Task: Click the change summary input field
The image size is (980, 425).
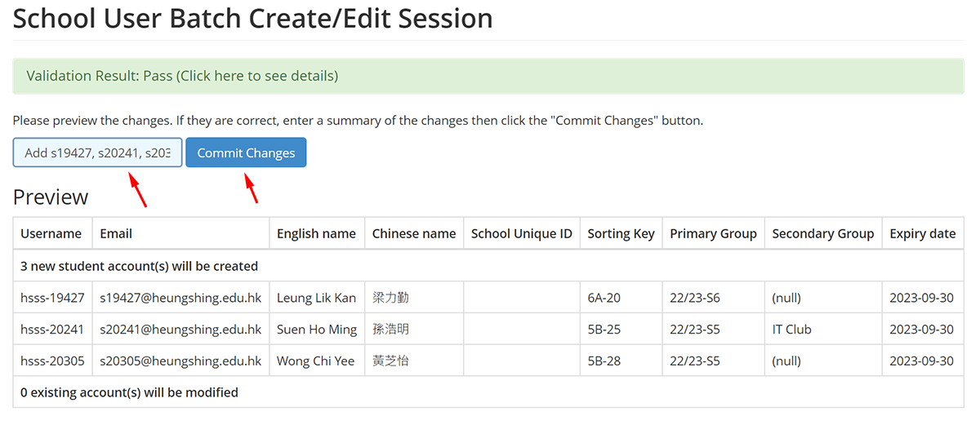Action: click(97, 153)
